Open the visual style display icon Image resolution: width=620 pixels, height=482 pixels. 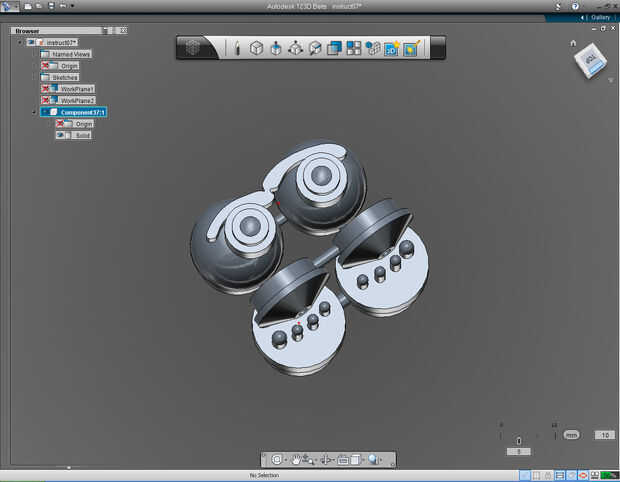coord(355,459)
